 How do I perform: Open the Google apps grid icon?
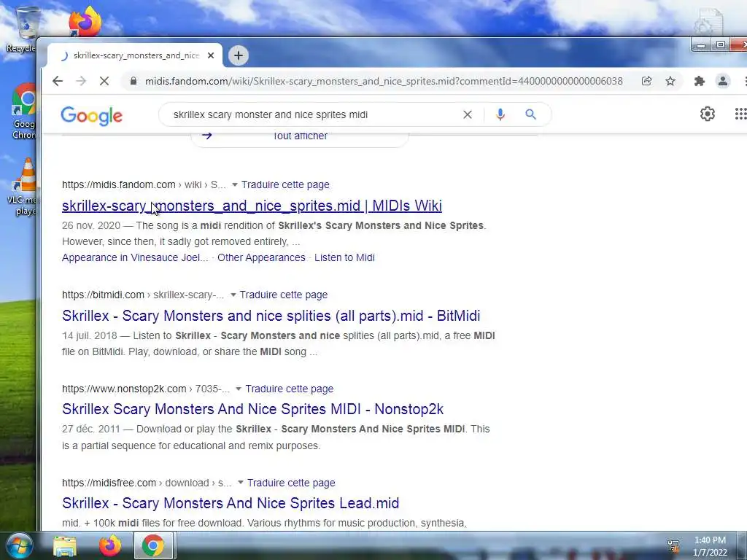(740, 114)
